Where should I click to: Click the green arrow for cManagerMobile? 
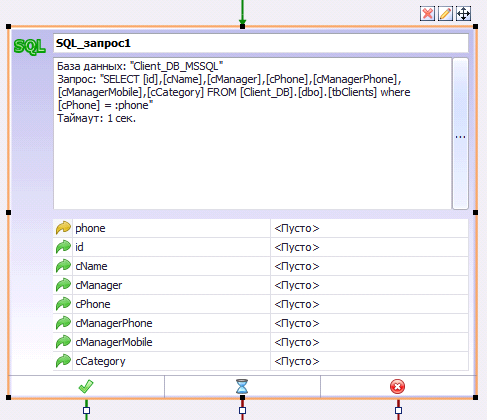click(x=63, y=342)
